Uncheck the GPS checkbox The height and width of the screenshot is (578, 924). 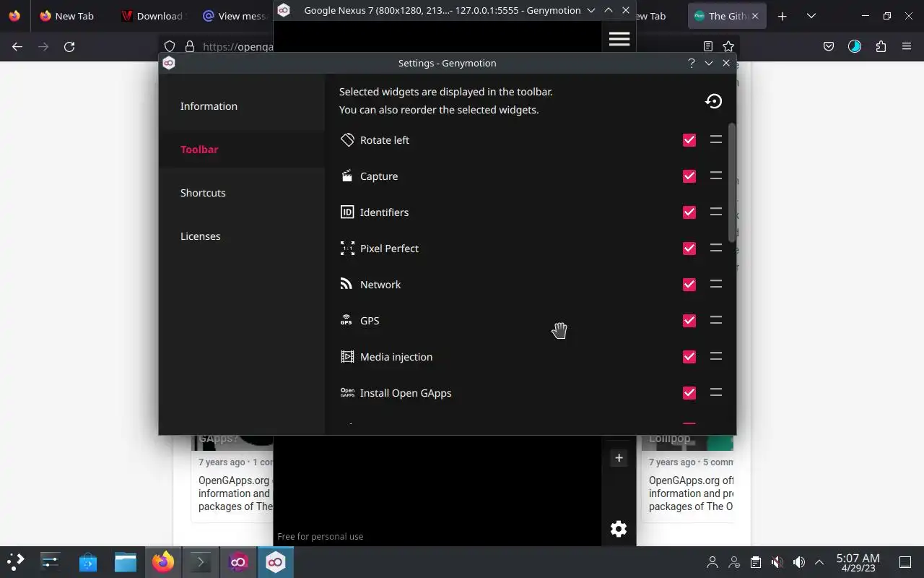click(689, 320)
